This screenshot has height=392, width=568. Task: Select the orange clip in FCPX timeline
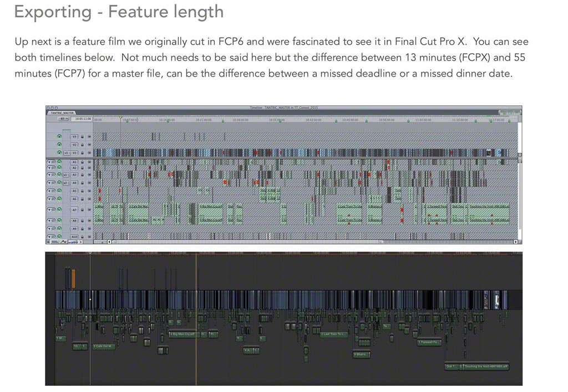point(74,279)
